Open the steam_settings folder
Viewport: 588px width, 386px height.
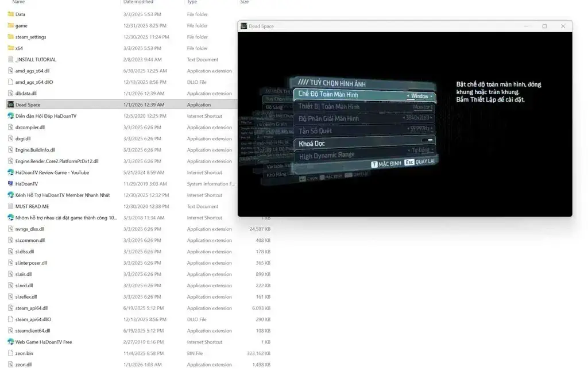click(x=32, y=36)
